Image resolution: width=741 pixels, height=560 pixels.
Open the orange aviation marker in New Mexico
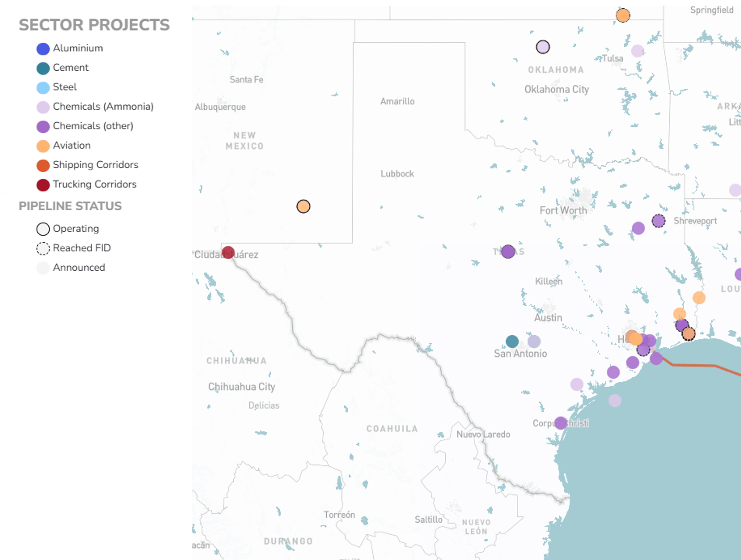(303, 206)
